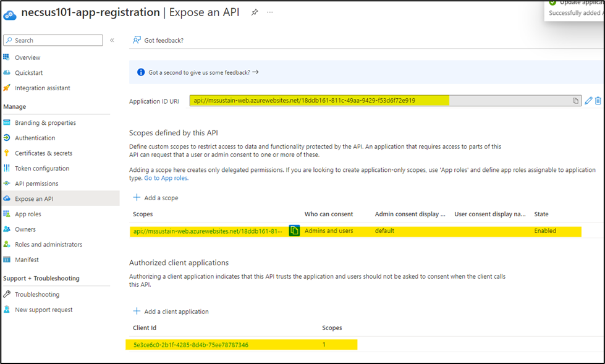Open Roles and administrators

coord(49,245)
